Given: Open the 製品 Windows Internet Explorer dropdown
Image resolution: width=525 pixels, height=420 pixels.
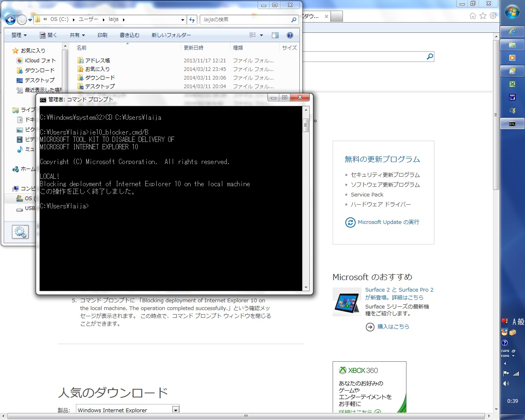Looking at the screenshot, I should tap(128, 410).
